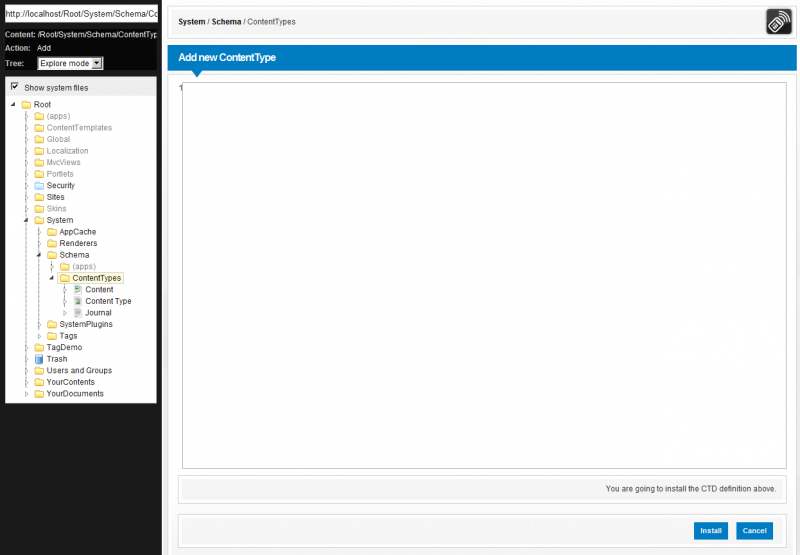This screenshot has width=800, height=555.
Task: Collapse the ContentTypes tree node
Action: 52,278
